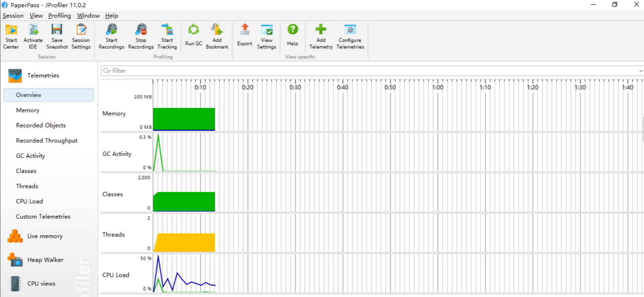Click the CPU Load telemetry row label

tap(116, 275)
